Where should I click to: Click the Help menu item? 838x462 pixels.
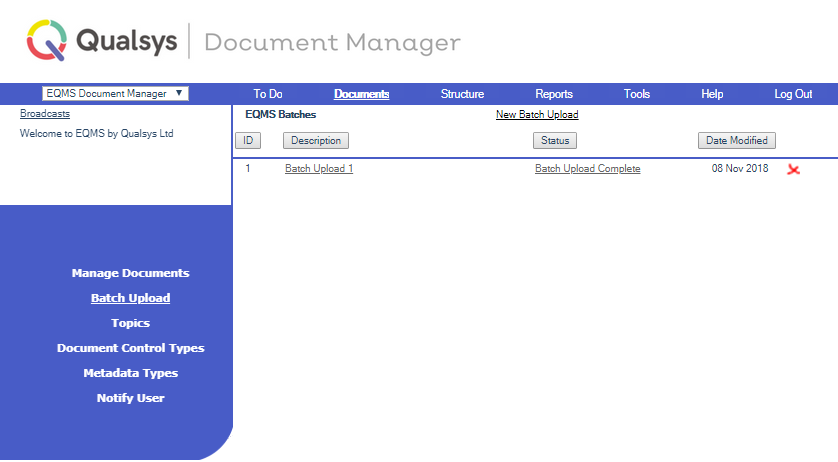pyautogui.click(x=712, y=94)
